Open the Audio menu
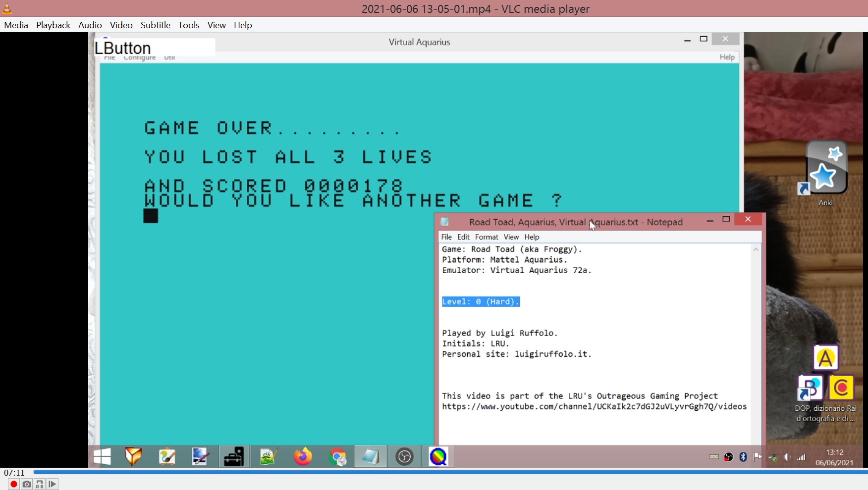Image resolution: width=868 pixels, height=490 pixels. [x=90, y=25]
